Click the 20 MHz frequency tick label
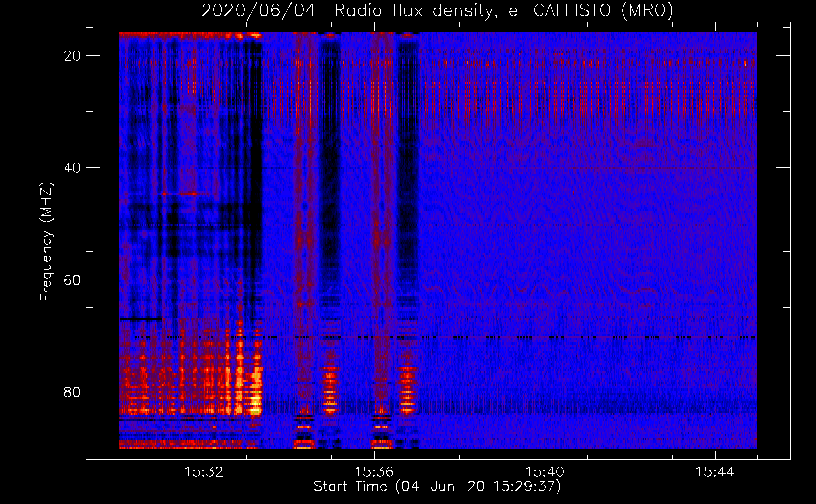The height and width of the screenshot is (504, 816). [x=72, y=56]
